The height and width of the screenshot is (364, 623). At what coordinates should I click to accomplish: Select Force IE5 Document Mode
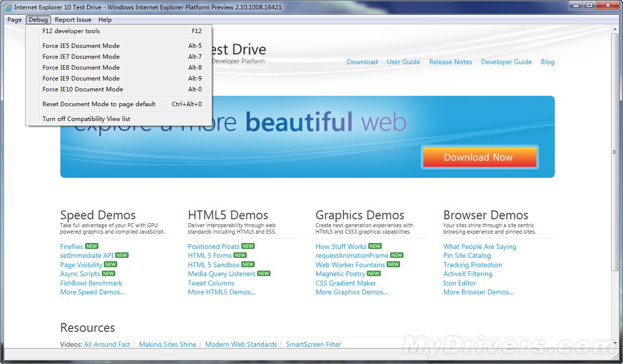tap(81, 46)
